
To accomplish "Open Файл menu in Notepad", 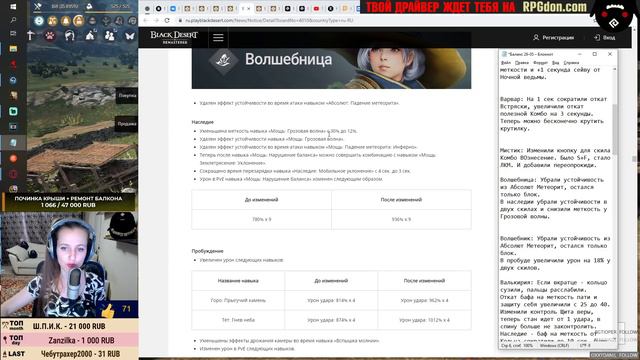I will coord(506,63).
